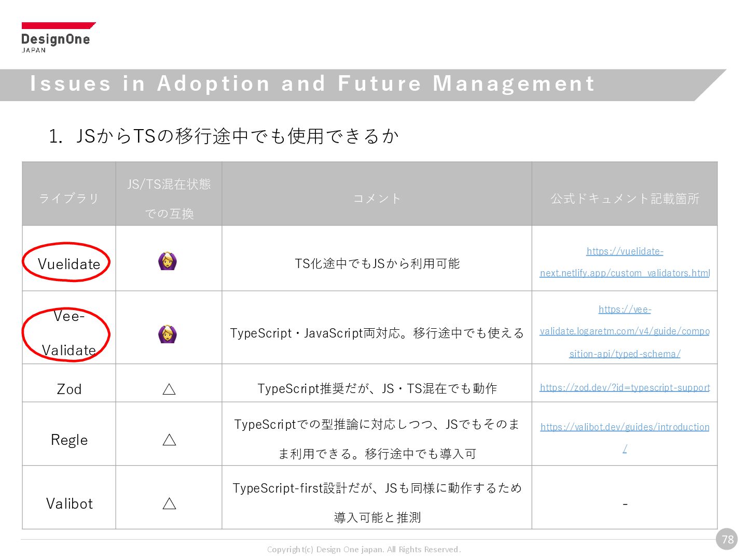The image size is (747, 560).
Task: Select the comment 'TypeScript推奨だが、JS・TS混在でも動作'
Action: pos(377,388)
